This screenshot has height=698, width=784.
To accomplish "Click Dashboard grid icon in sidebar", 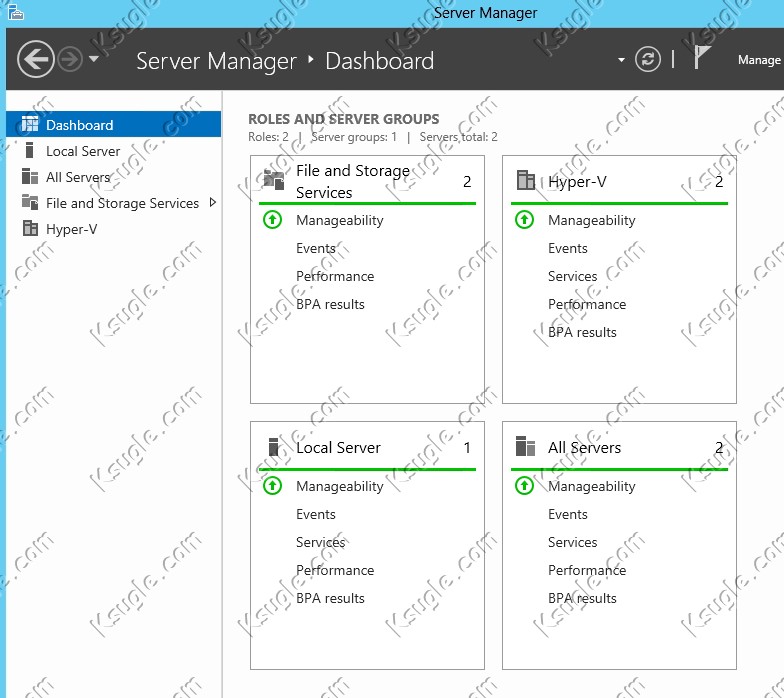I will point(30,124).
